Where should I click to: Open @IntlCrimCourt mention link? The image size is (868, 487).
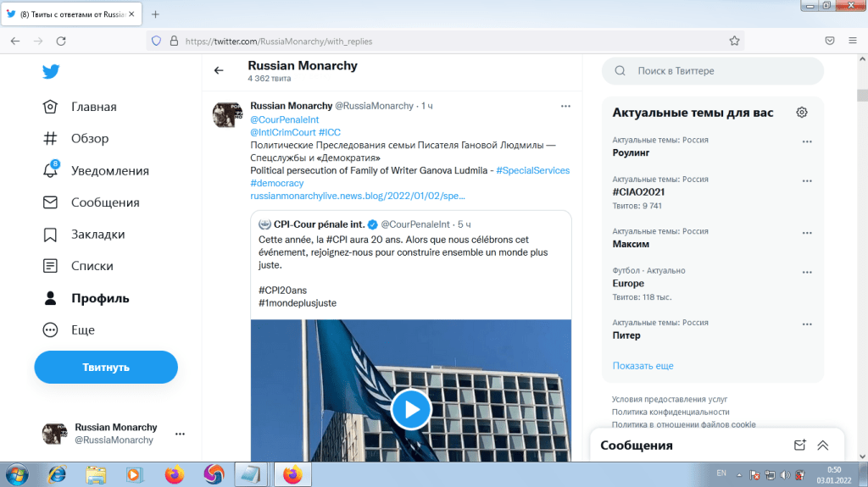(283, 132)
